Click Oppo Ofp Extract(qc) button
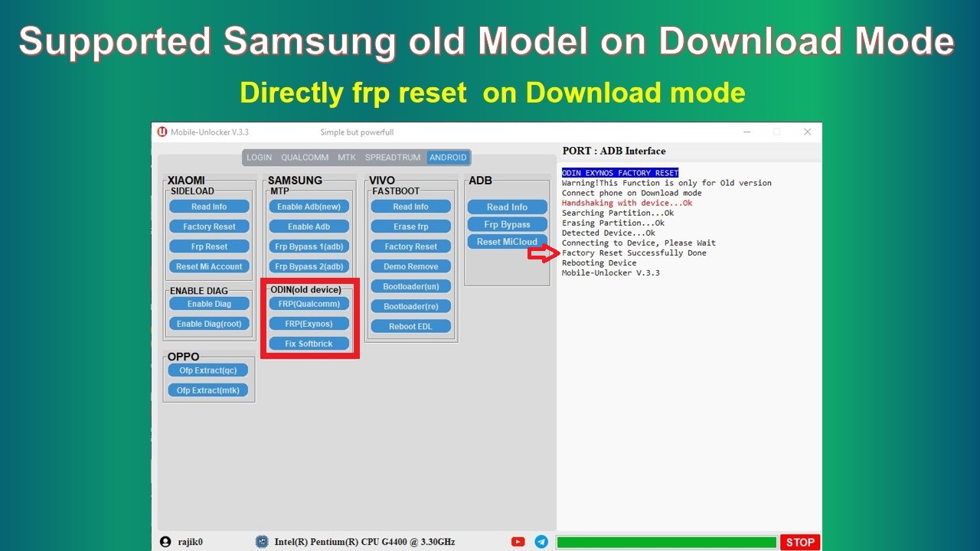The width and height of the screenshot is (980, 551). [208, 370]
